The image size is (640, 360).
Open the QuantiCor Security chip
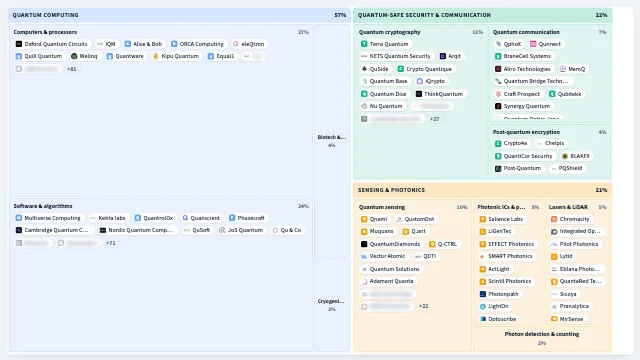pyautogui.click(x=524, y=156)
